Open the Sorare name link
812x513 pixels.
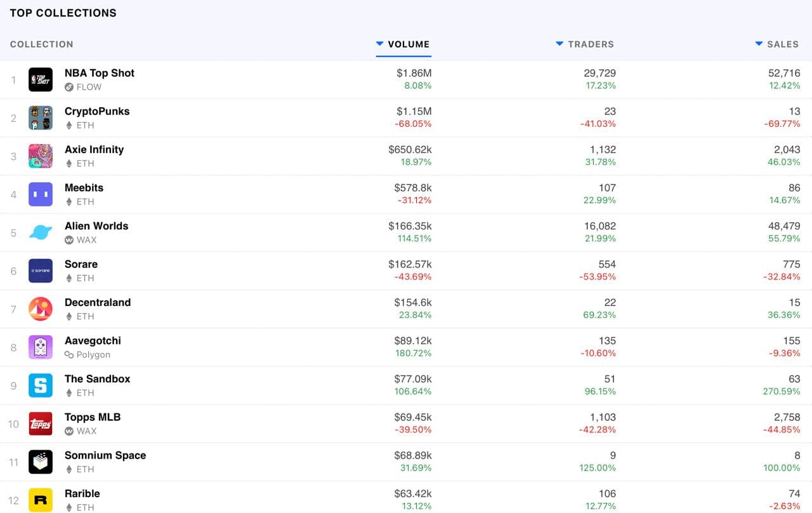81,264
